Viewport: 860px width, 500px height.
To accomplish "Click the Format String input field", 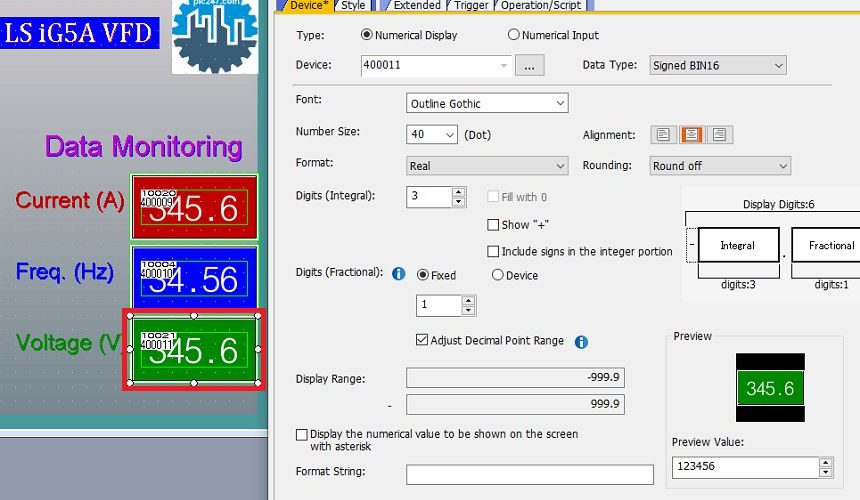I will click(529, 474).
